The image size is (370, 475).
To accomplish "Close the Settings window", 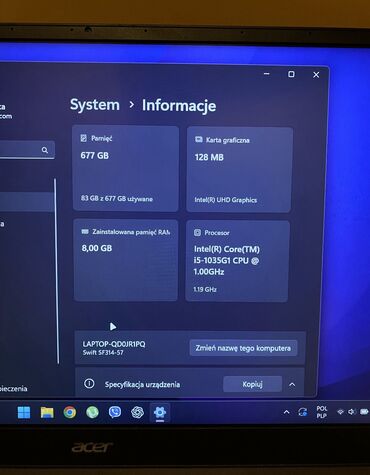I will pos(316,75).
